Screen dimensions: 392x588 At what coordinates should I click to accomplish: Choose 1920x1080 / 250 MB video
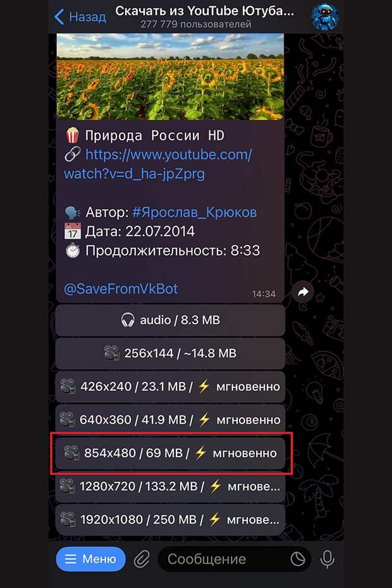click(x=170, y=519)
